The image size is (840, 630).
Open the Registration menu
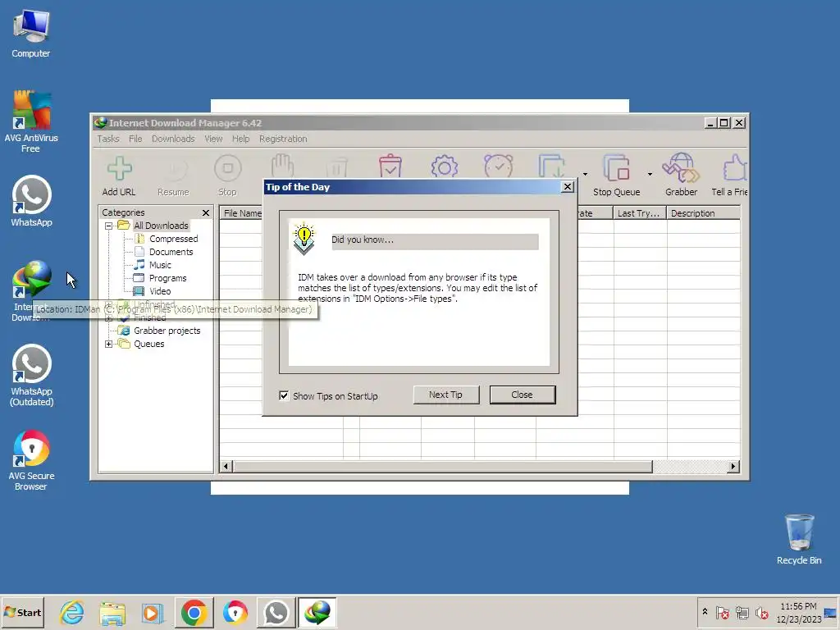[x=283, y=139]
